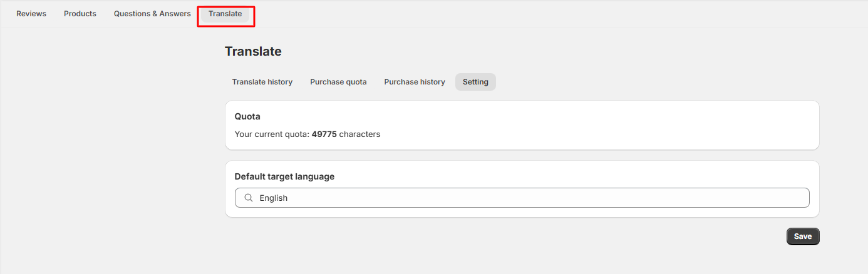
Task: Switch to the Products tab
Action: [x=80, y=14]
